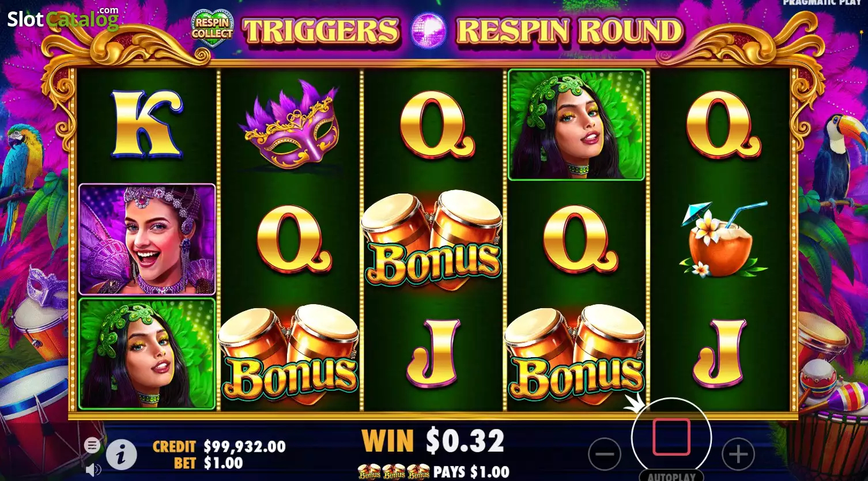868x481 pixels.
Task: Click the bet amount $1.00
Action: click(x=225, y=463)
